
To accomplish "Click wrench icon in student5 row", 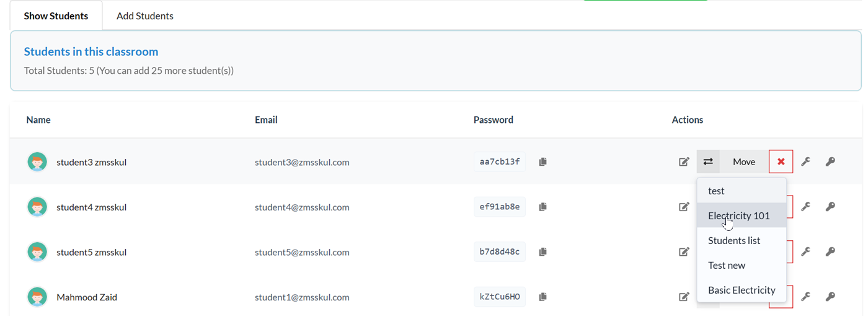I will point(805,251).
